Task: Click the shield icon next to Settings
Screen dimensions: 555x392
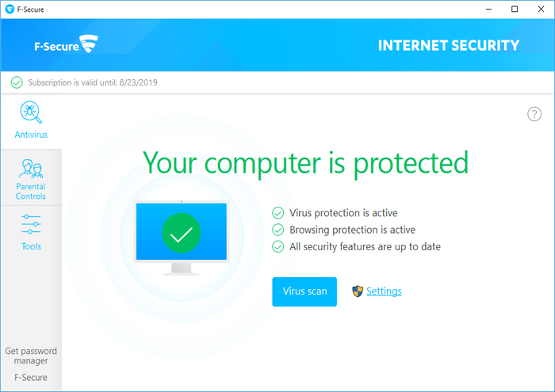Action: click(x=358, y=291)
